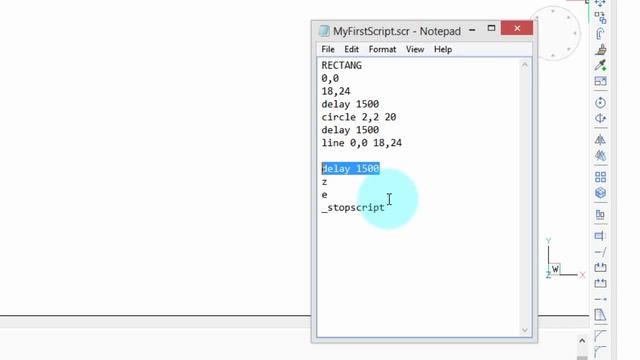Click the 'circle 2,2 20' line

(359, 117)
